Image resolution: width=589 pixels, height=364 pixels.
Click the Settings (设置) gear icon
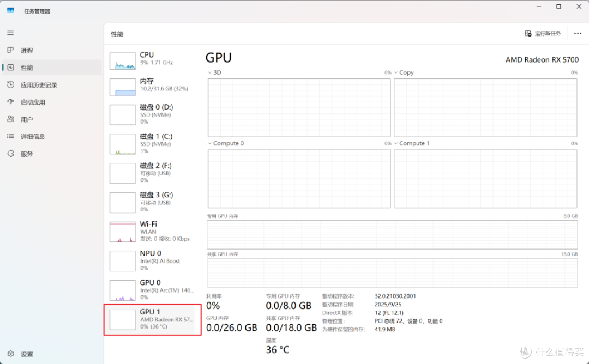pyautogui.click(x=10, y=354)
